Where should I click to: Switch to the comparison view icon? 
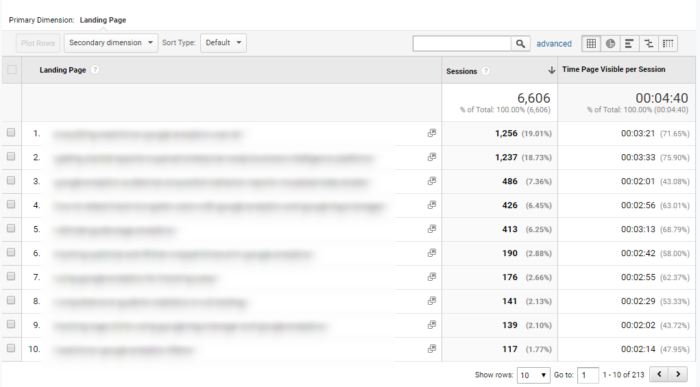(x=649, y=43)
